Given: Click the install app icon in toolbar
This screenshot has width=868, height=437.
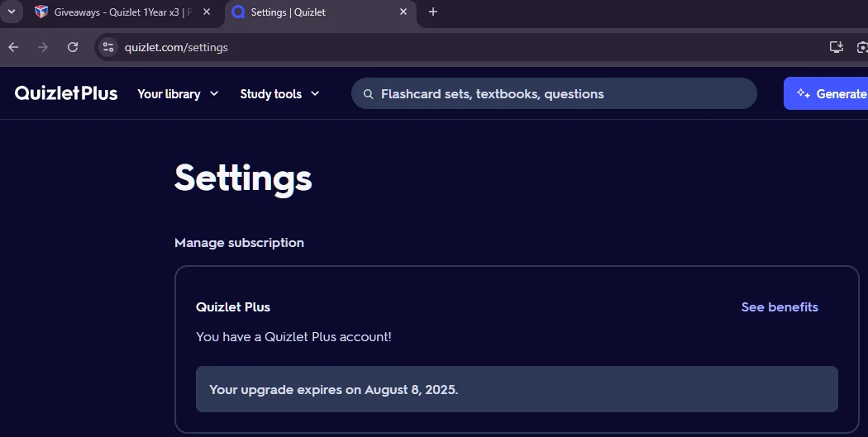Looking at the screenshot, I should (836, 47).
